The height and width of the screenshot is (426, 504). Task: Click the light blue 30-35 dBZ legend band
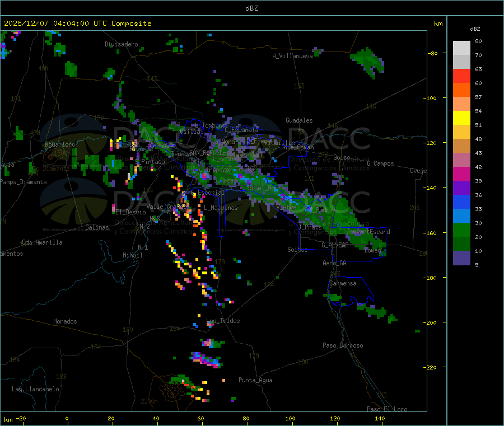[461, 216]
